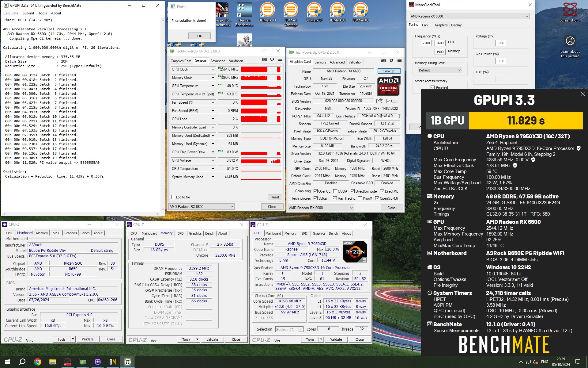Click camera icon in GPU-Z Graphics Card window
Screen dimensions: 588x368
point(383,61)
